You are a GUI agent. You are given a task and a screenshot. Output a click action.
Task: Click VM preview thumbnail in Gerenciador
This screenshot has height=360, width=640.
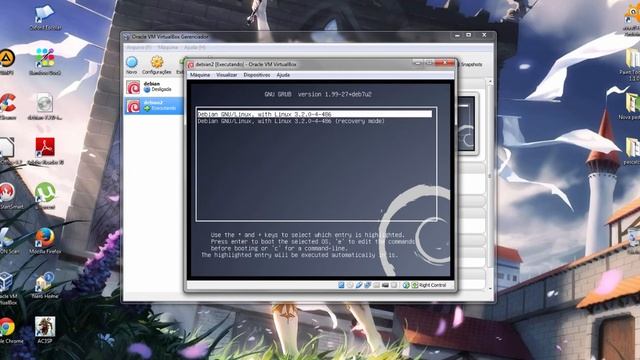[x=466, y=124]
